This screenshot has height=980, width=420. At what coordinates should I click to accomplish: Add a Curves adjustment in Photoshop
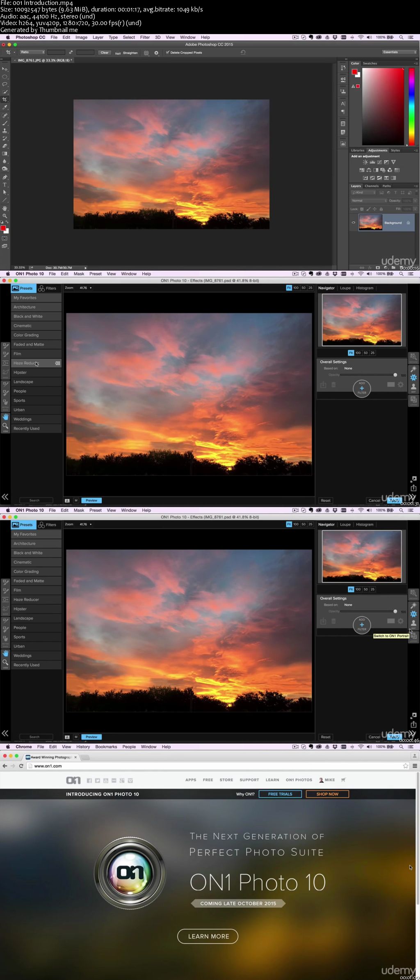[379, 162]
